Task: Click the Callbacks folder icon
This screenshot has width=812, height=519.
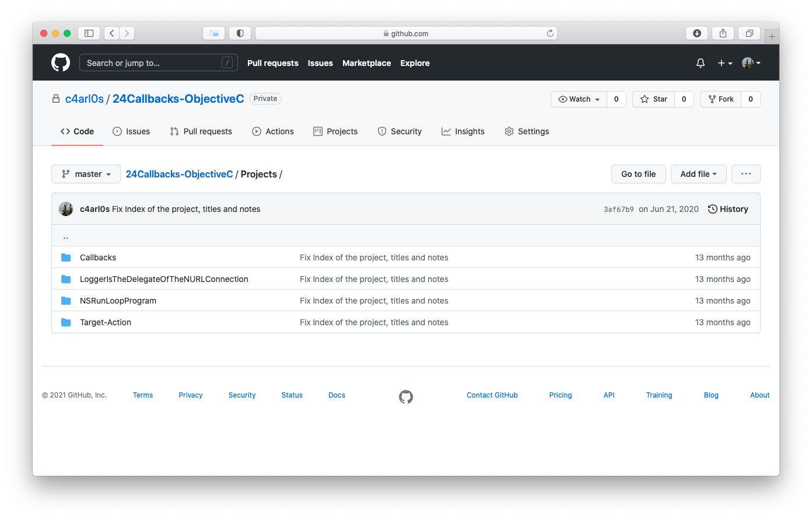Action: (x=66, y=257)
